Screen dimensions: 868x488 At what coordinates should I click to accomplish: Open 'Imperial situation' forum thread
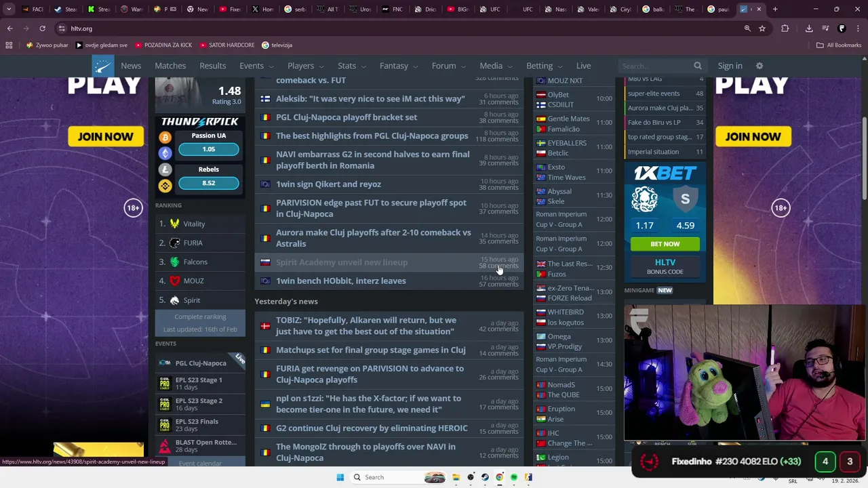coord(665,152)
